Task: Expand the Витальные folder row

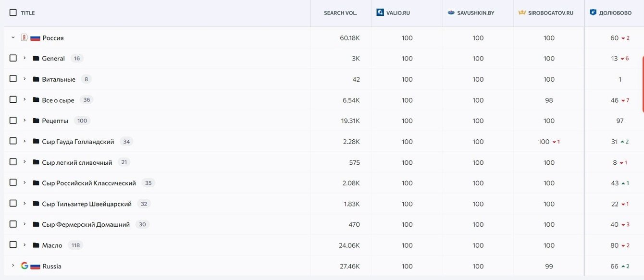Action: [x=25, y=79]
